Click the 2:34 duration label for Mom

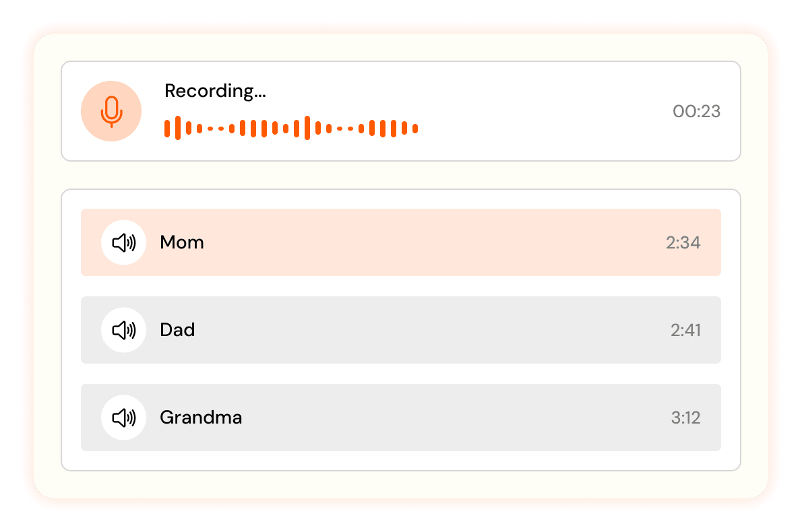point(684,242)
